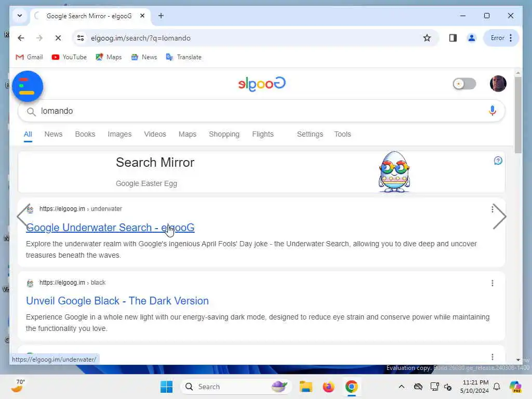Open the clock showing 11:21 PM

pyautogui.click(x=474, y=387)
